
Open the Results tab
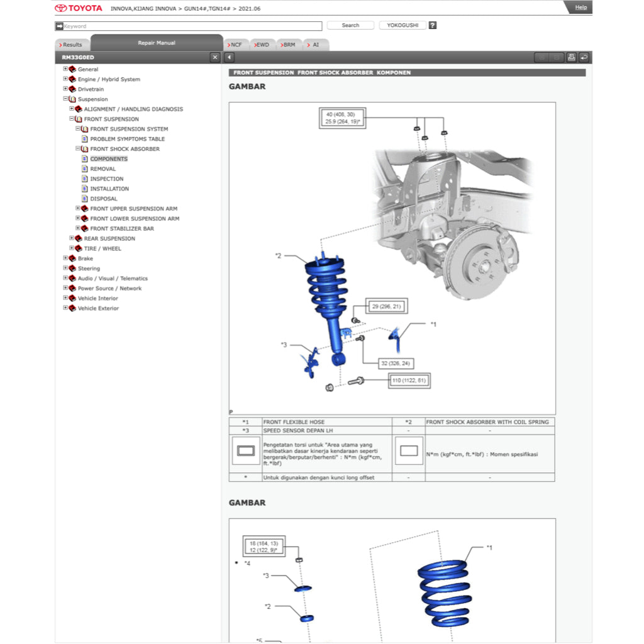point(71,45)
